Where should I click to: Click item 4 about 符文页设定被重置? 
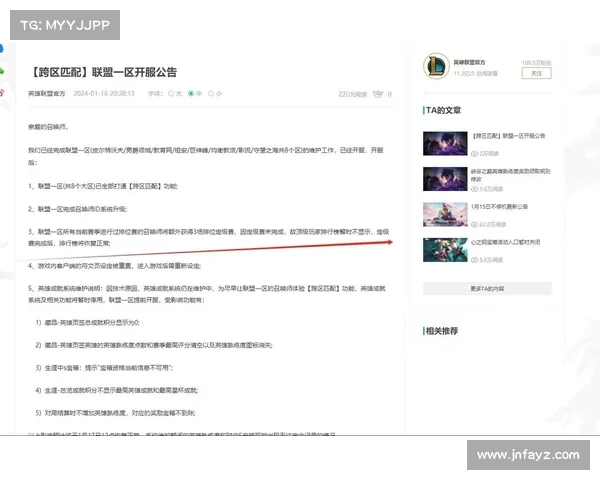point(114,266)
